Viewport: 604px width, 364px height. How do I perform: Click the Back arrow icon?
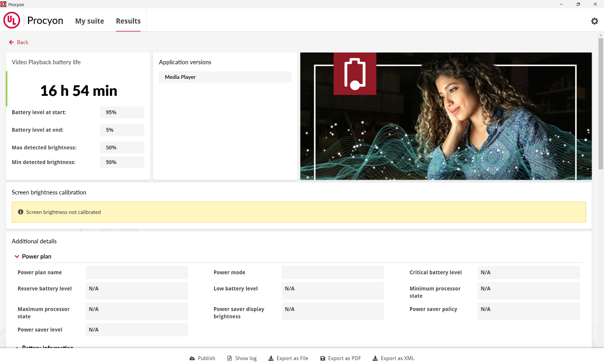point(11,42)
